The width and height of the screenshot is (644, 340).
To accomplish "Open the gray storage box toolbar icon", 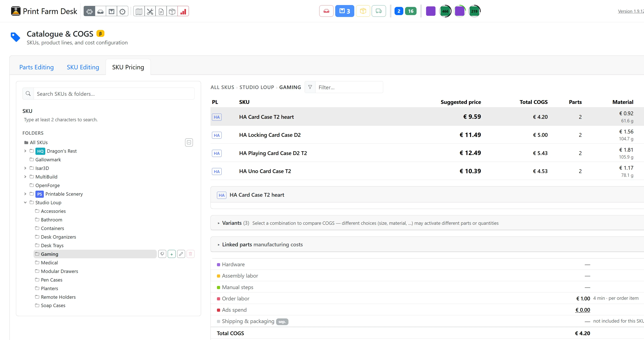I will click(112, 11).
